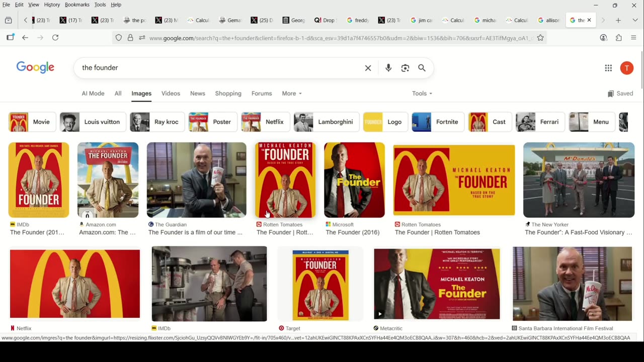Screen dimensions: 644x362
Task: Reload the page in Firefox
Action: [55, 38]
